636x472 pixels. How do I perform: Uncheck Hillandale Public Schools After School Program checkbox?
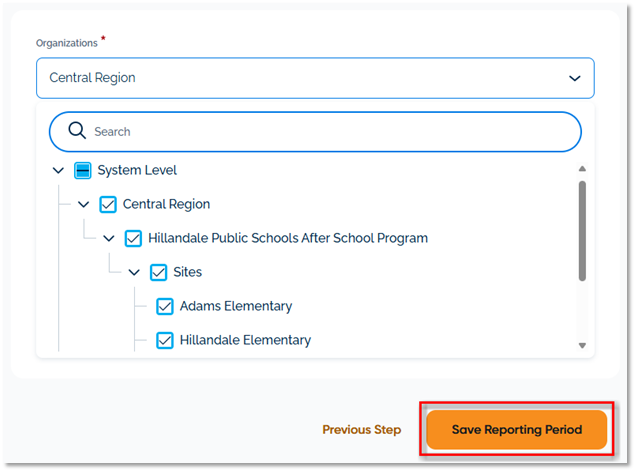pyautogui.click(x=134, y=238)
